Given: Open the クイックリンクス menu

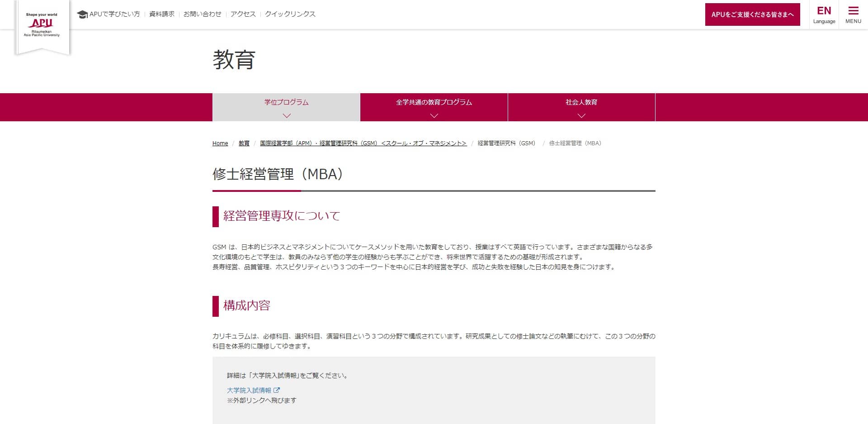Looking at the screenshot, I should (x=290, y=14).
